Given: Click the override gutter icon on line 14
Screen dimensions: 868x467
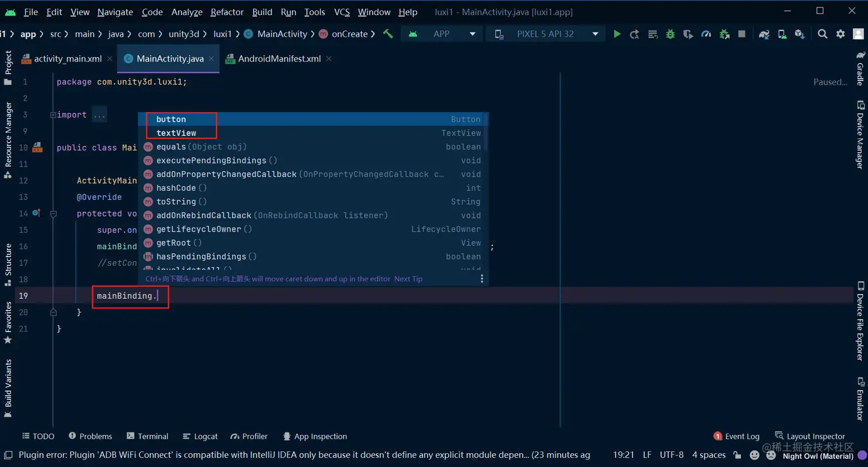Looking at the screenshot, I should pos(36,213).
